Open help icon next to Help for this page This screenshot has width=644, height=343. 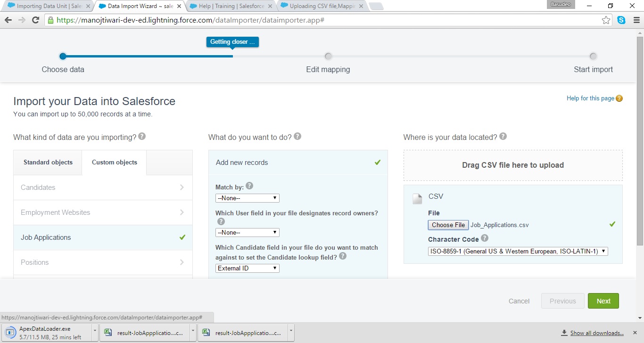tap(619, 98)
